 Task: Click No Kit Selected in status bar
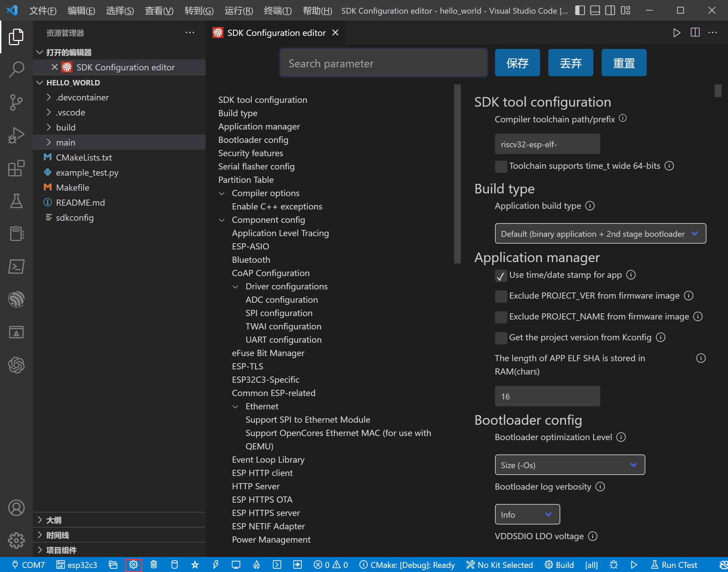tap(500, 565)
